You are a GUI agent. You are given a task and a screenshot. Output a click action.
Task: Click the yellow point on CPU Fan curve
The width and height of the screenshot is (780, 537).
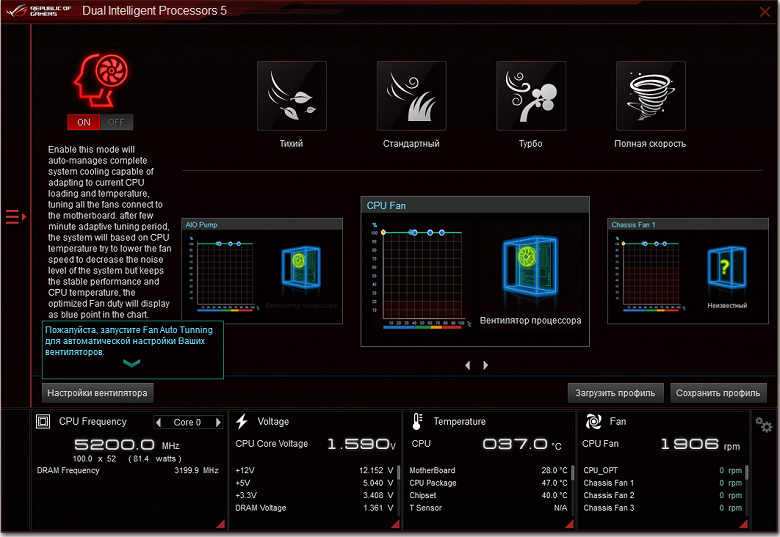tap(383, 232)
